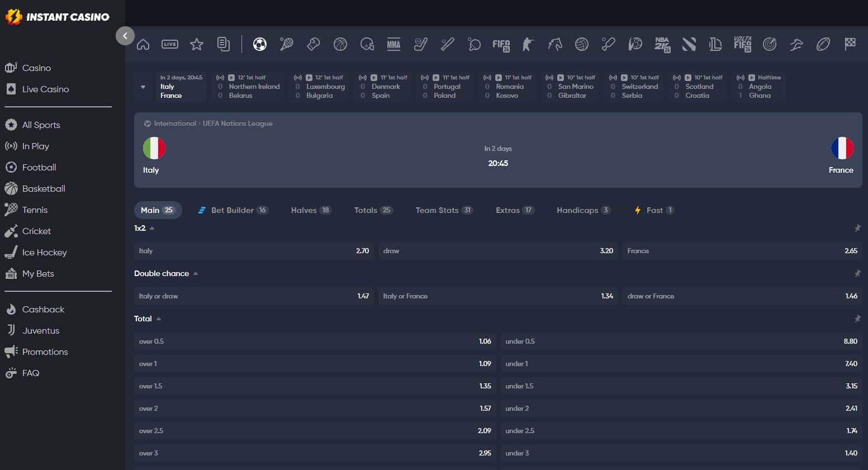868x470 pixels.
Task: Open the Team Stats tab
Action: [x=444, y=210]
